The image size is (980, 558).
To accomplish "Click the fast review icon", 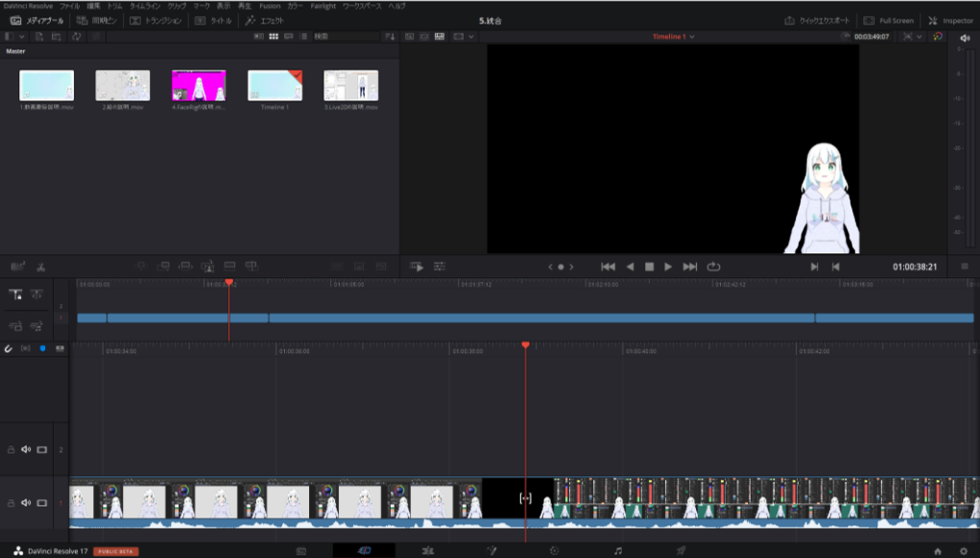I will (417, 266).
